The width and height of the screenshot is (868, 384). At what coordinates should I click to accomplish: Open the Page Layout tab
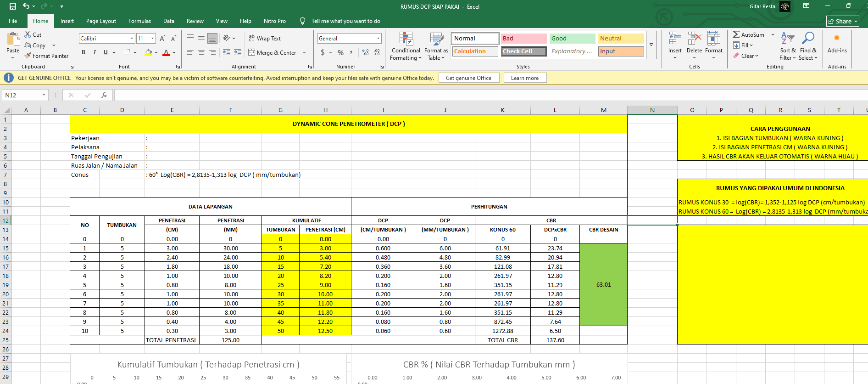pos(101,21)
